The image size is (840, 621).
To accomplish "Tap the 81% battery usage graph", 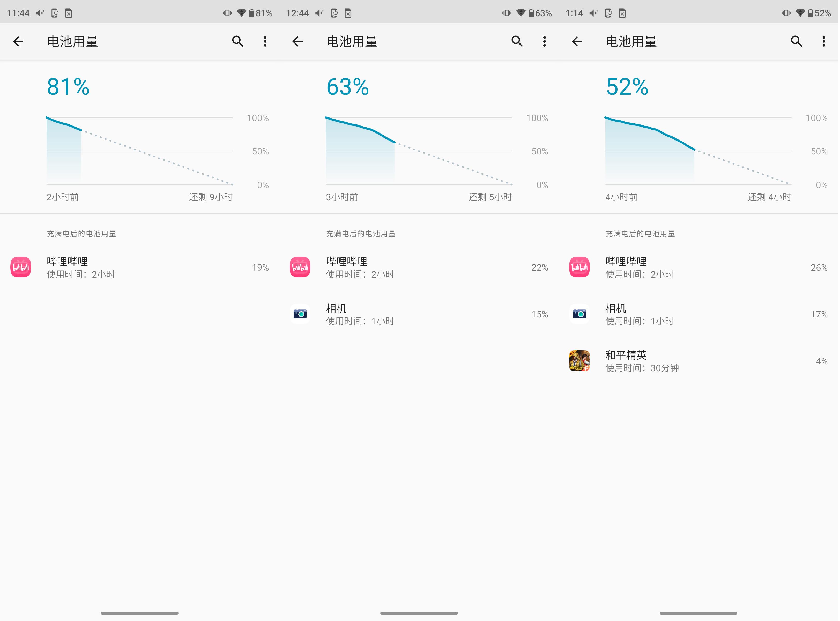I will click(x=139, y=150).
